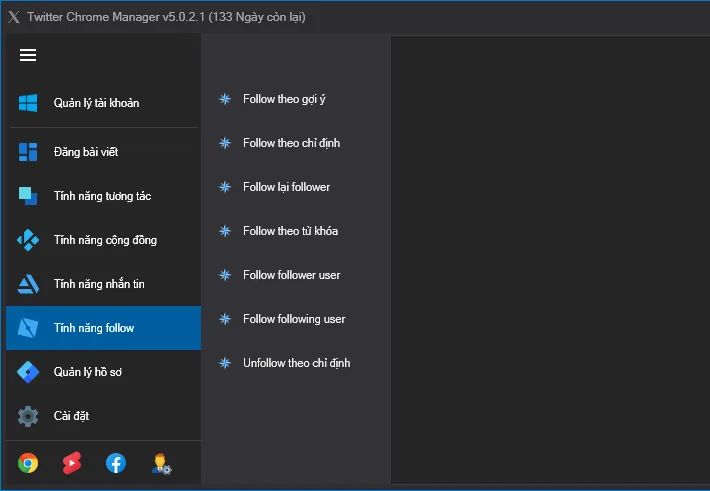Open the Facebook icon in bottom bar

pos(116,463)
